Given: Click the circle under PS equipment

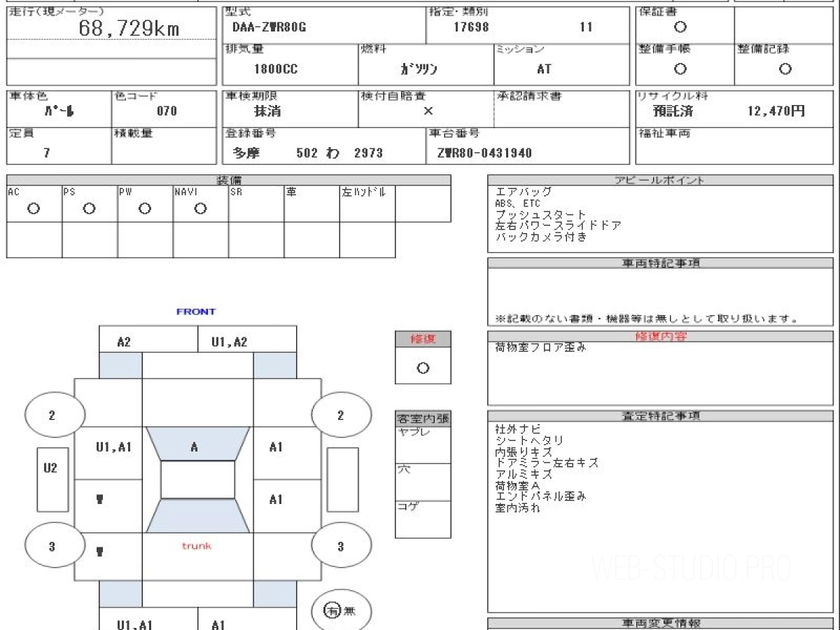Looking at the screenshot, I should (89, 209).
